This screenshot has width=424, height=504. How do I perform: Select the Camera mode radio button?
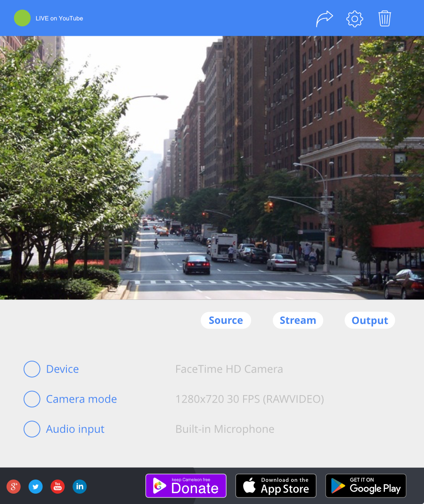coord(32,399)
